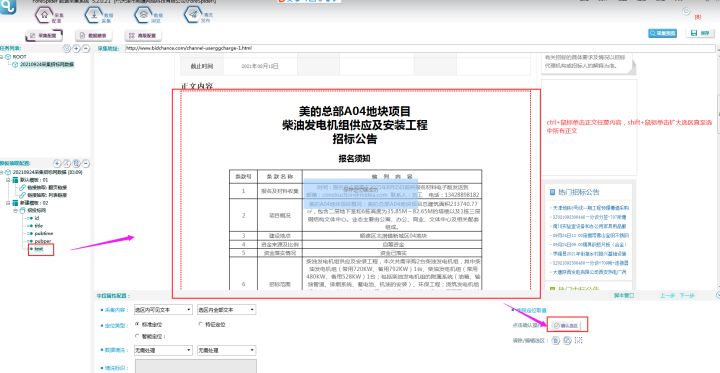Open the 选区内可见文本 dropdown

point(163,310)
